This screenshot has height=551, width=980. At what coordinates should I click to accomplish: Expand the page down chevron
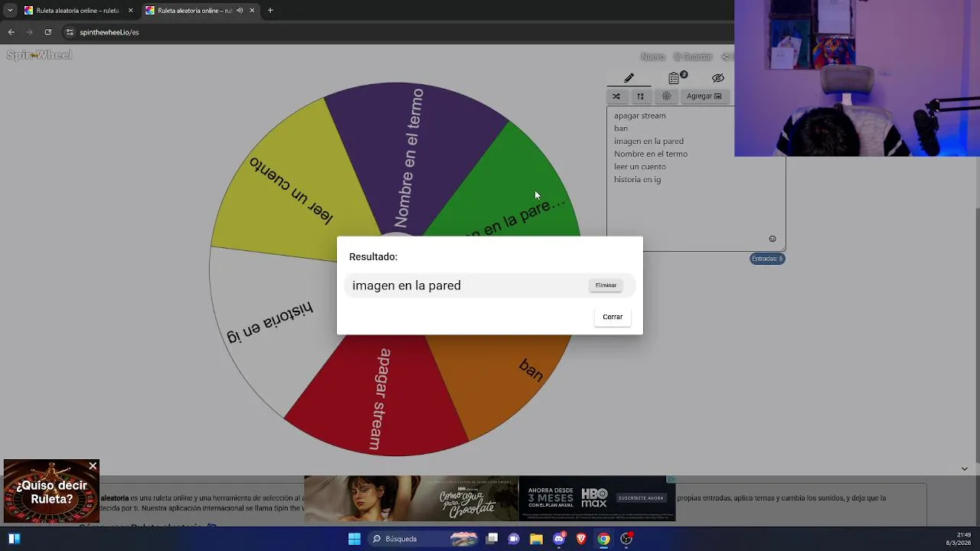click(x=964, y=468)
